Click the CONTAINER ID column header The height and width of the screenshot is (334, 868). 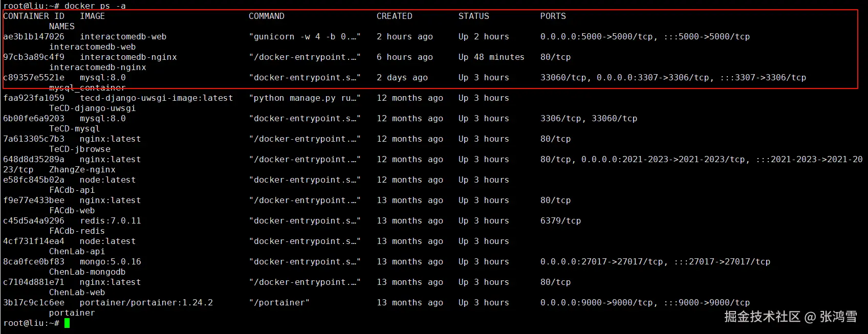(34, 16)
